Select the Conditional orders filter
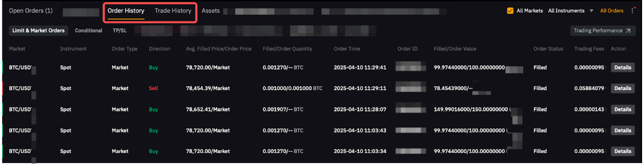 (88, 30)
